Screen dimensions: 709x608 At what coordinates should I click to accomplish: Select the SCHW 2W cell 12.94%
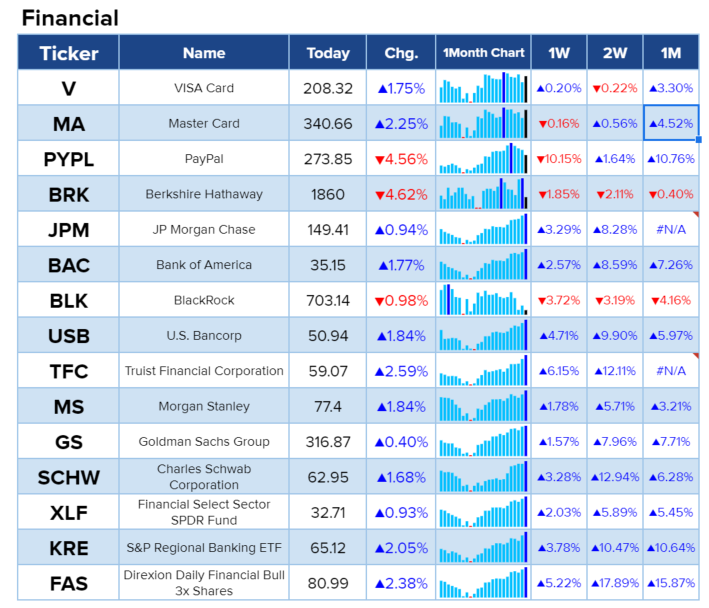[615, 477]
